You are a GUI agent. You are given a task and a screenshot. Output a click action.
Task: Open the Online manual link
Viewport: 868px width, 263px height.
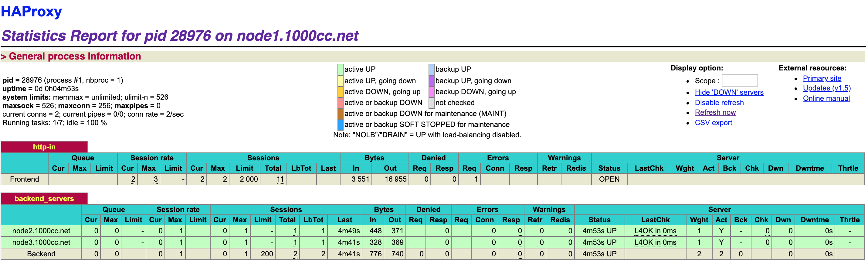(826, 98)
